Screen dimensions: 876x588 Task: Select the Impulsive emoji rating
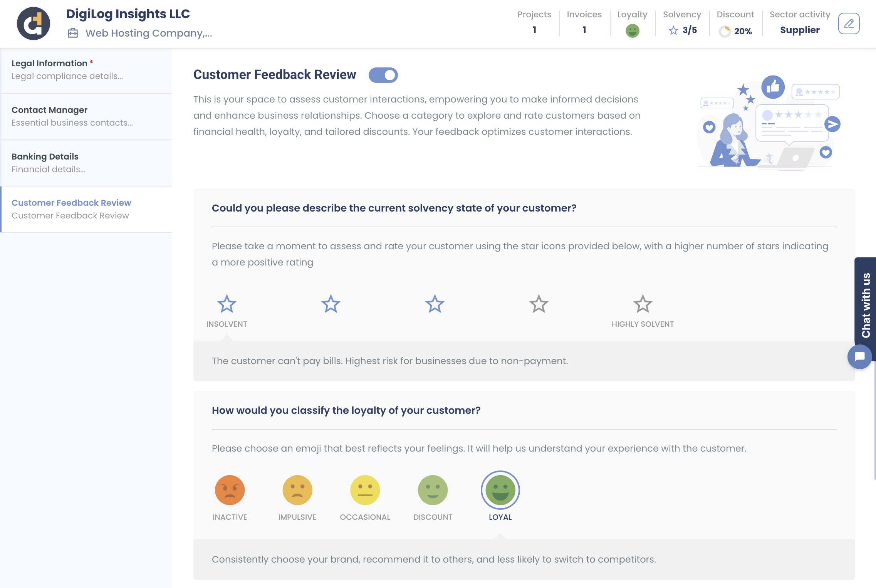click(297, 489)
